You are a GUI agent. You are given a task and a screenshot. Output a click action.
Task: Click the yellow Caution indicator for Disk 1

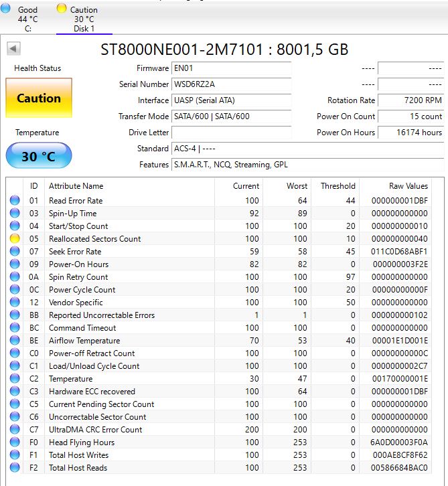coord(62,9)
